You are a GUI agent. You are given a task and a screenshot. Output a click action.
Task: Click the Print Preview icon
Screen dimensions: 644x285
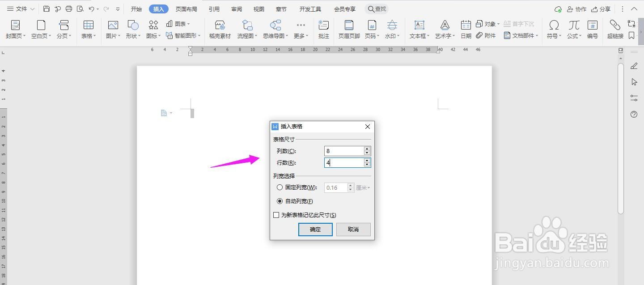coord(80,9)
